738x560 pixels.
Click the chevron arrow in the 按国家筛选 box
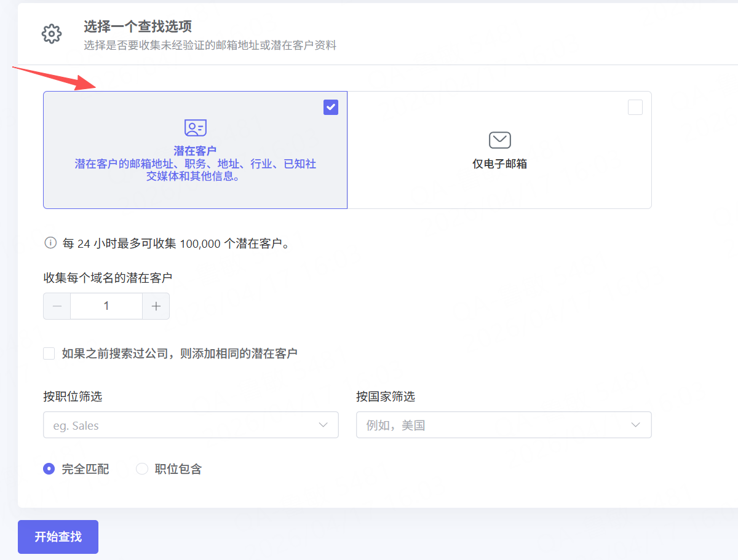[x=636, y=425]
